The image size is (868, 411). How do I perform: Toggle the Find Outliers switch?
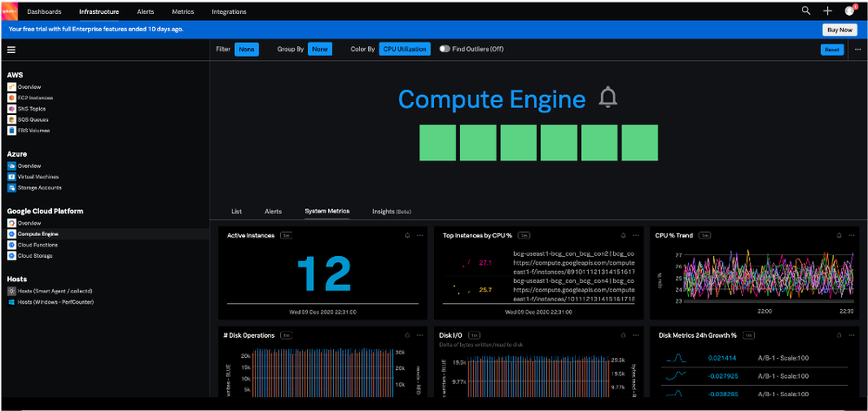444,49
